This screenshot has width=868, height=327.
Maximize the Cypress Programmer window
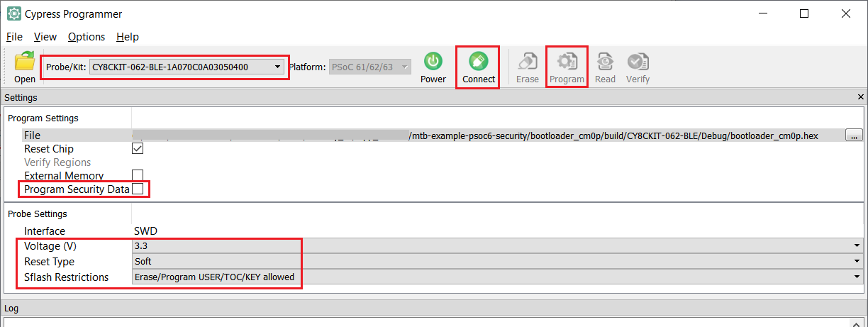coord(804,13)
